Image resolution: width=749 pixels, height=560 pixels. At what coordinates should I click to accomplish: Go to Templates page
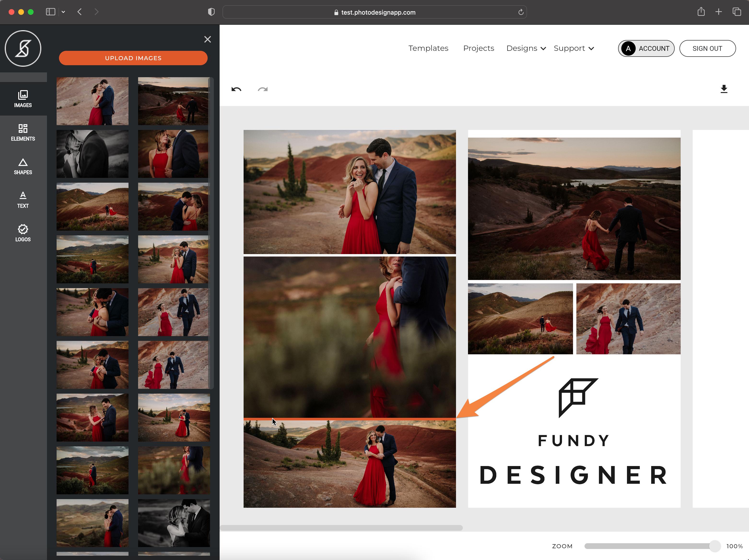point(428,48)
